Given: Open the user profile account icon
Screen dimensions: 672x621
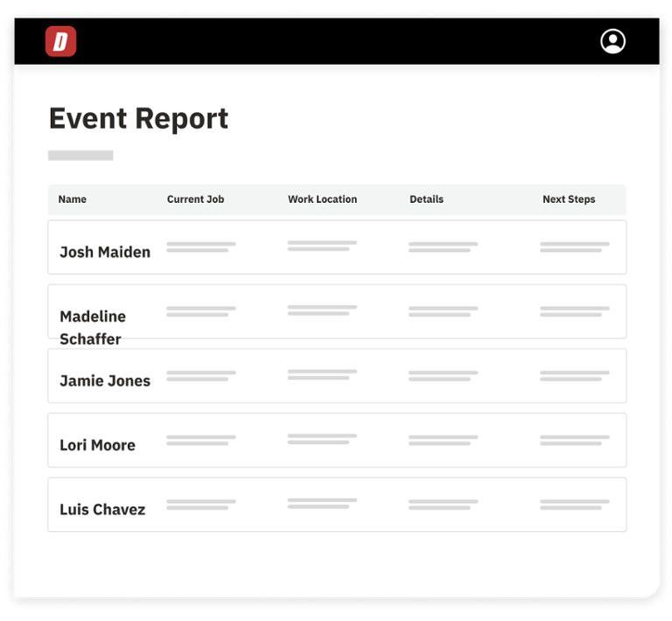Looking at the screenshot, I should 612,41.
